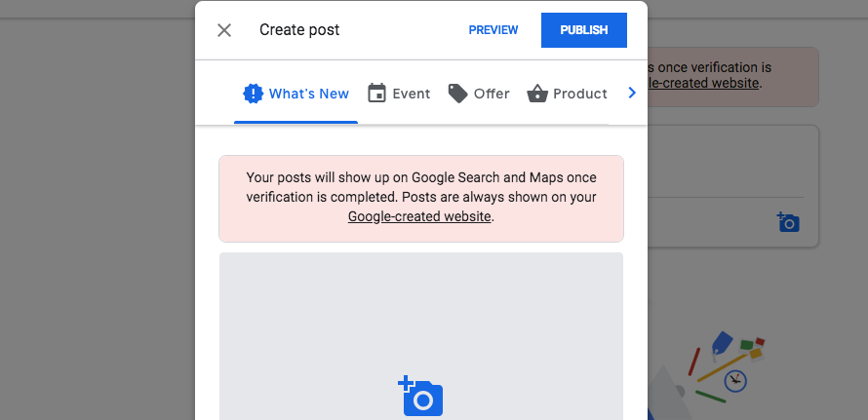Click the Event calendar icon
Image resolution: width=868 pixels, height=420 pixels.
tap(376, 93)
